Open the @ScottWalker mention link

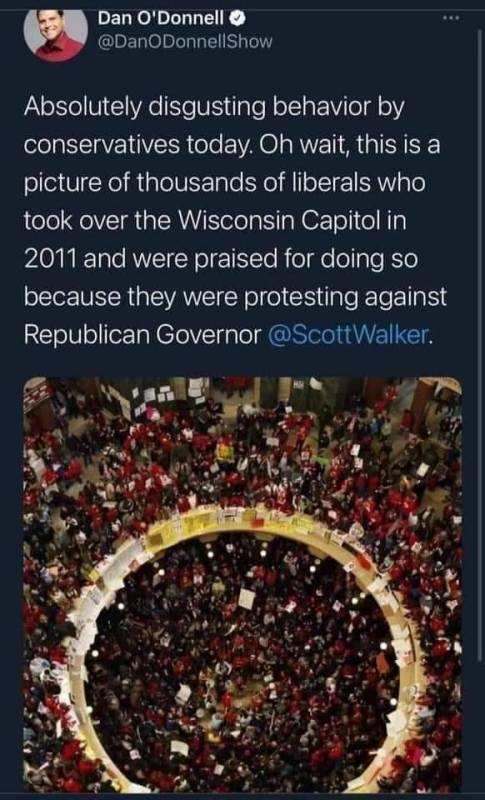coord(349,334)
